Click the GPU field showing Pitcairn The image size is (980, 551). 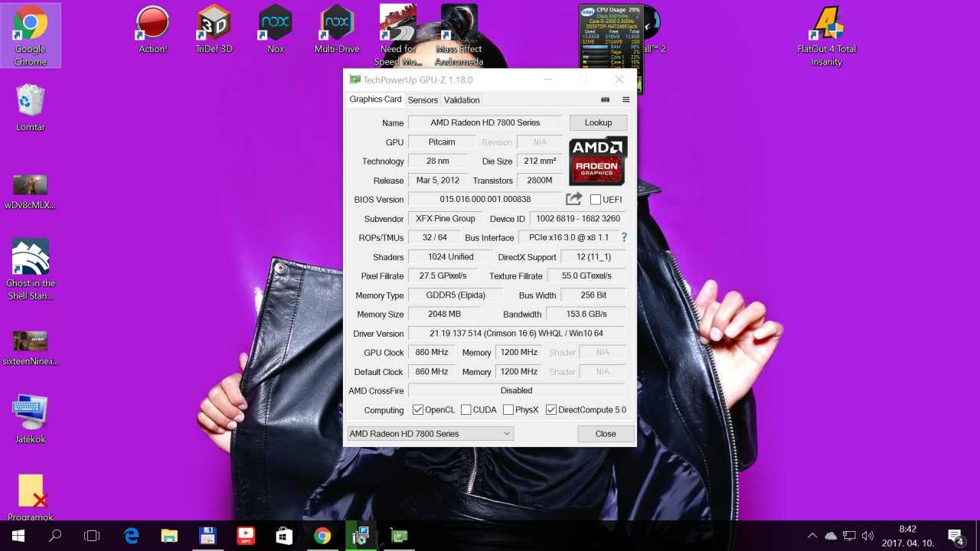coord(441,142)
